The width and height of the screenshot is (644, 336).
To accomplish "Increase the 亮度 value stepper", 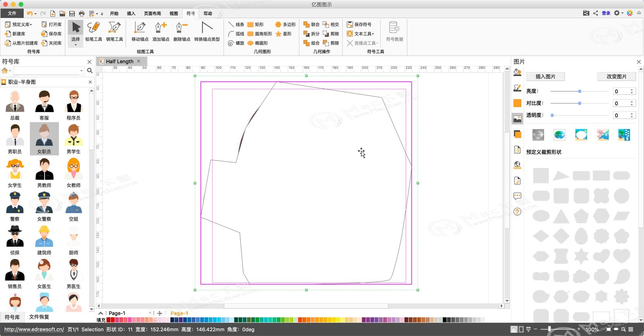I will 632,90.
